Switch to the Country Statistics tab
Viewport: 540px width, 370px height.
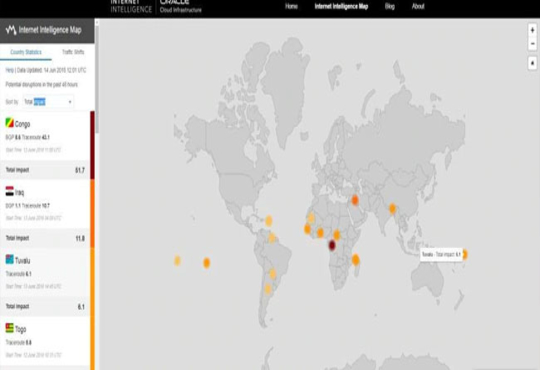(26, 52)
